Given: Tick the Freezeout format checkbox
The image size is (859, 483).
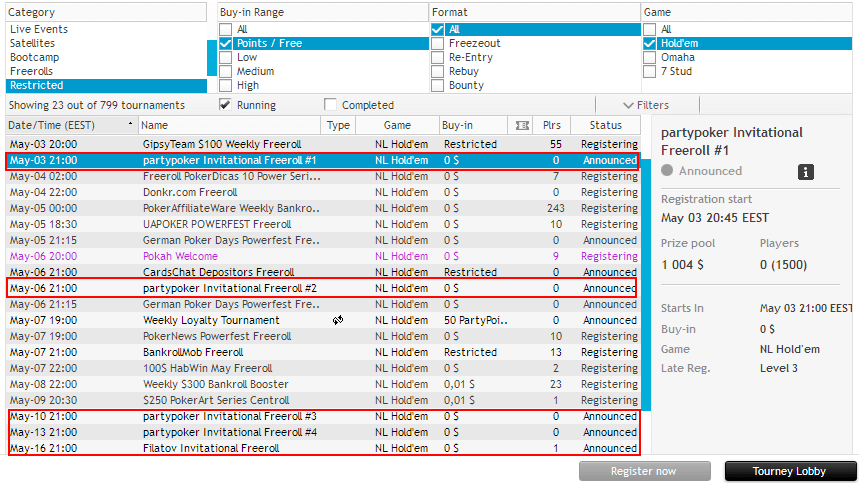Looking at the screenshot, I should [x=438, y=44].
